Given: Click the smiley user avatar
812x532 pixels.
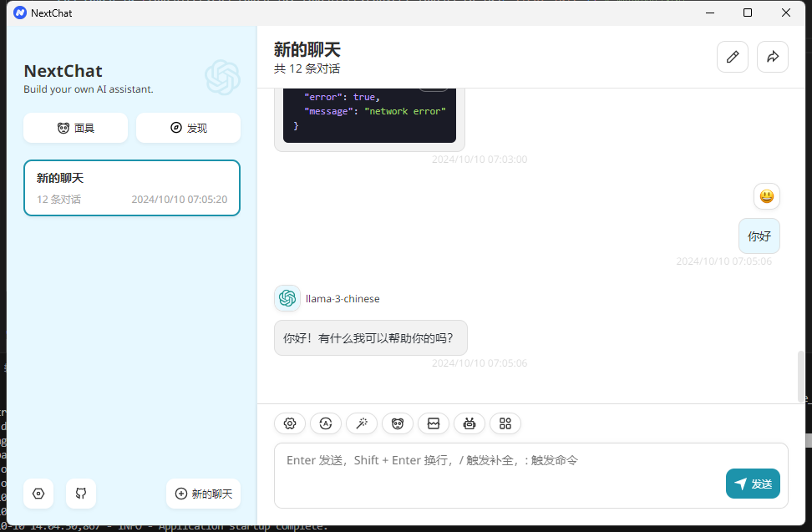Looking at the screenshot, I should tap(766, 196).
